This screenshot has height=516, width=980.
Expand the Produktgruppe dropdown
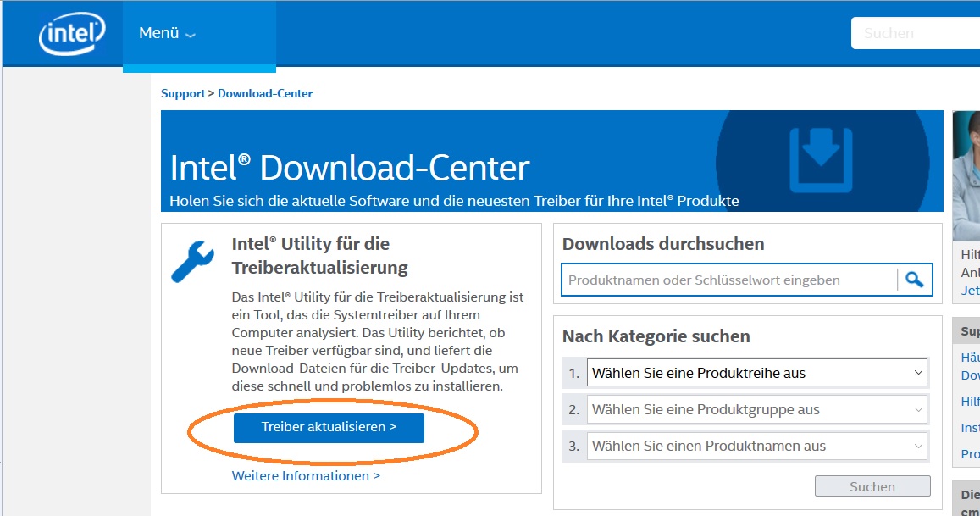click(756, 410)
